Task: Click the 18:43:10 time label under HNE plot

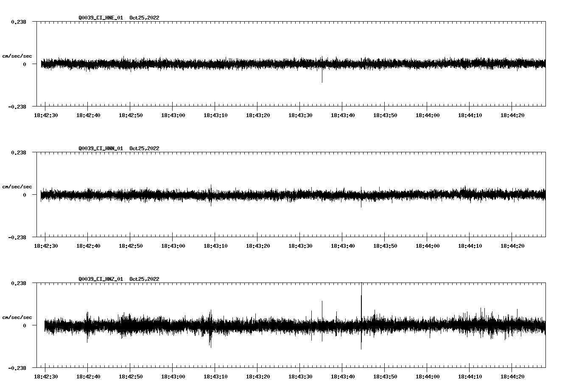Action: tap(215, 115)
